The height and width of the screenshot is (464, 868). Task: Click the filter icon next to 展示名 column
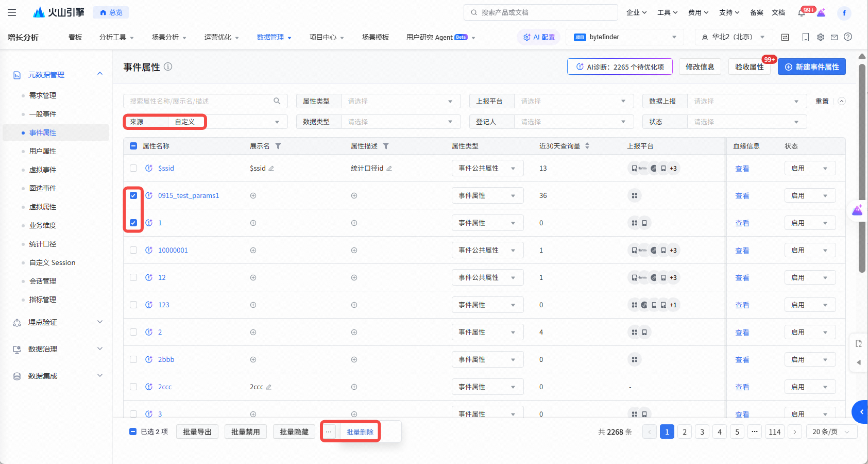278,146
